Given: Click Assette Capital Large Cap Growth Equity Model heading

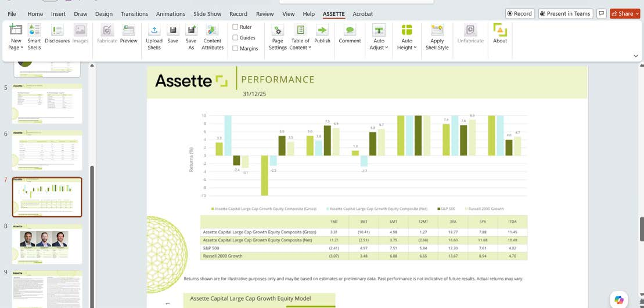Looking at the screenshot, I should 250,299.
